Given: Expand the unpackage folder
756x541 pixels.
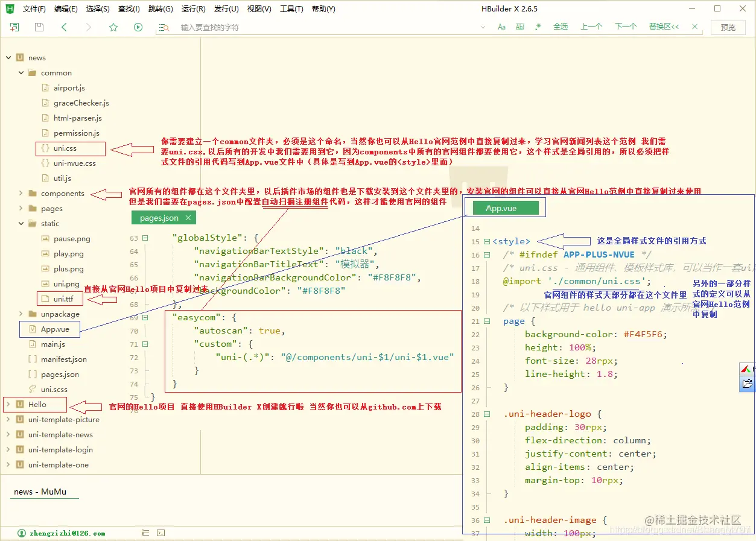Looking at the screenshot, I should click(x=21, y=314).
